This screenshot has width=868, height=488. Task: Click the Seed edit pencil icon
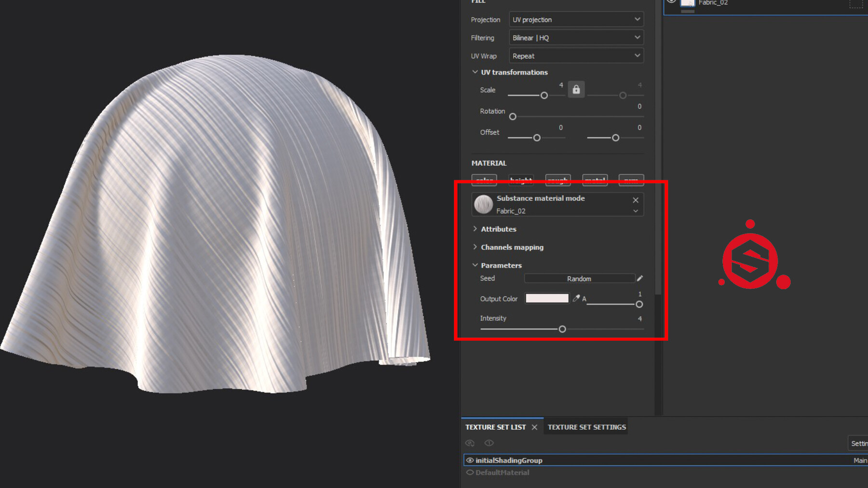(640, 278)
